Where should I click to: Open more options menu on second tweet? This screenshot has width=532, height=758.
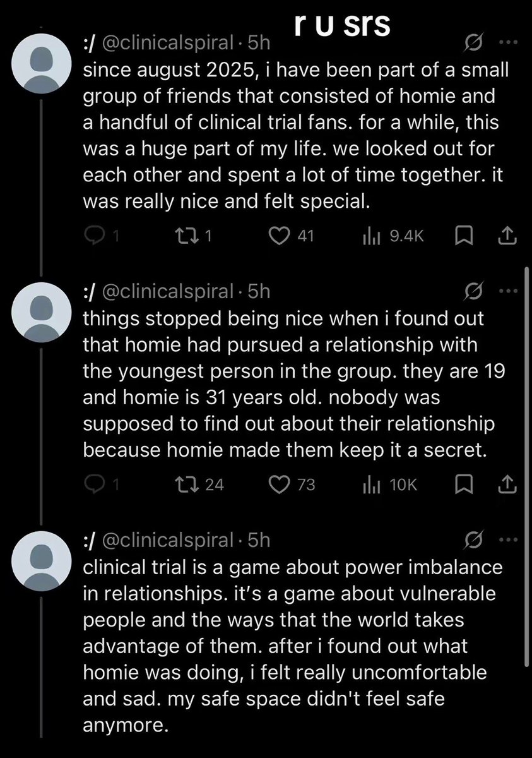(508, 292)
